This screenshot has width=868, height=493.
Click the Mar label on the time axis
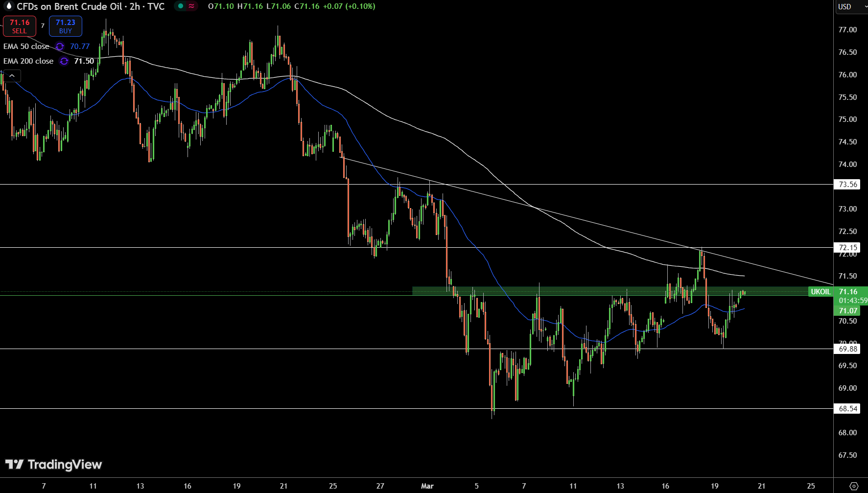[427, 486]
